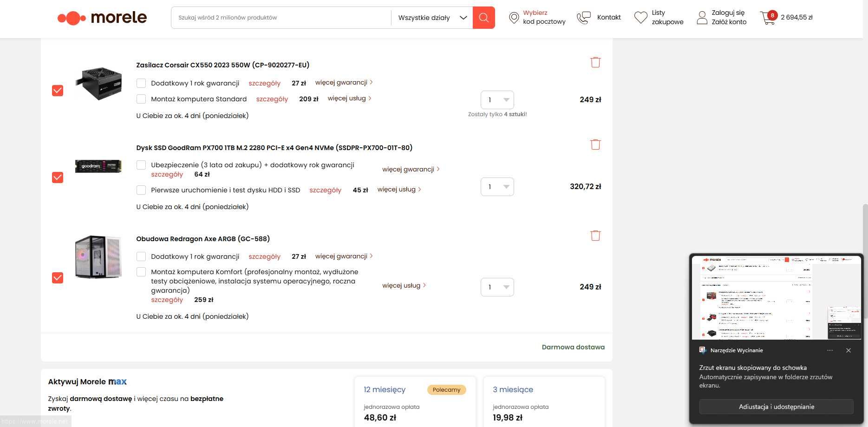Screen dimensions: 868x427
Task: Click the user account icon
Action: pos(702,18)
